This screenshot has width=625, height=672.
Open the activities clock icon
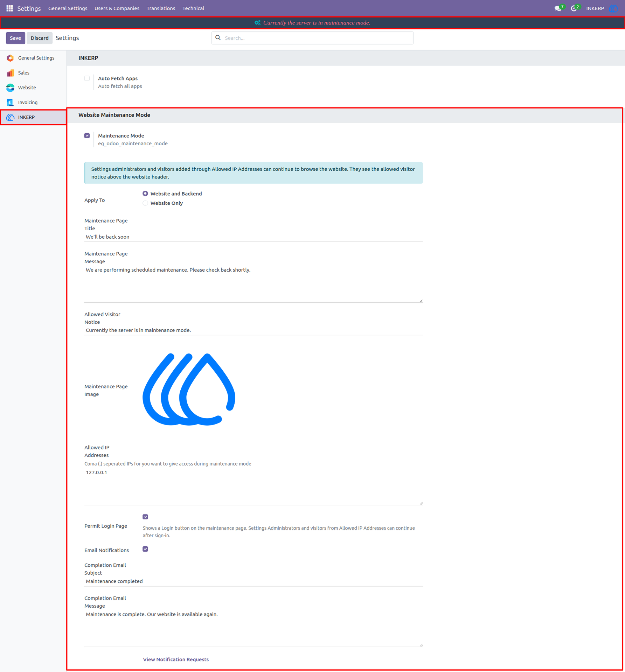coord(574,8)
